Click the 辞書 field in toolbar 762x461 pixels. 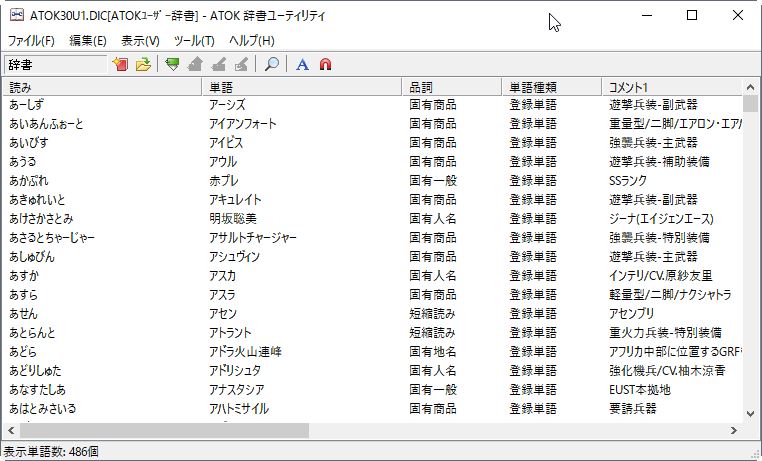pos(55,65)
